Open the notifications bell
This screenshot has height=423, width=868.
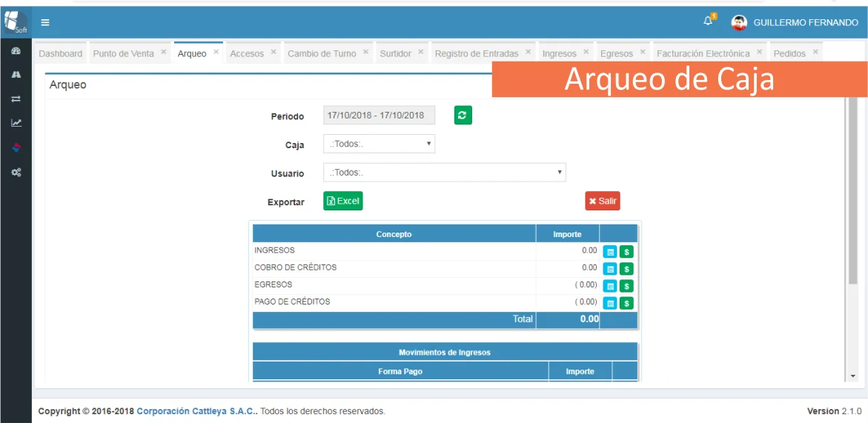pos(708,21)
